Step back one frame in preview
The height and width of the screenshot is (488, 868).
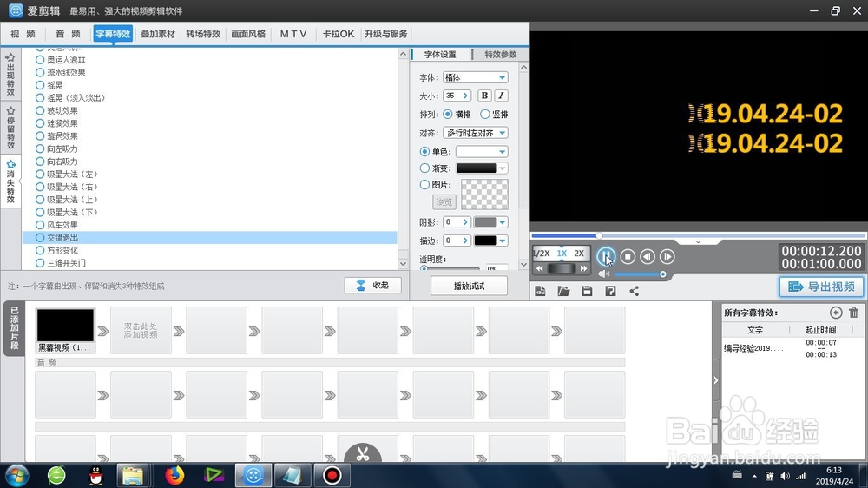tap(648, 256)
